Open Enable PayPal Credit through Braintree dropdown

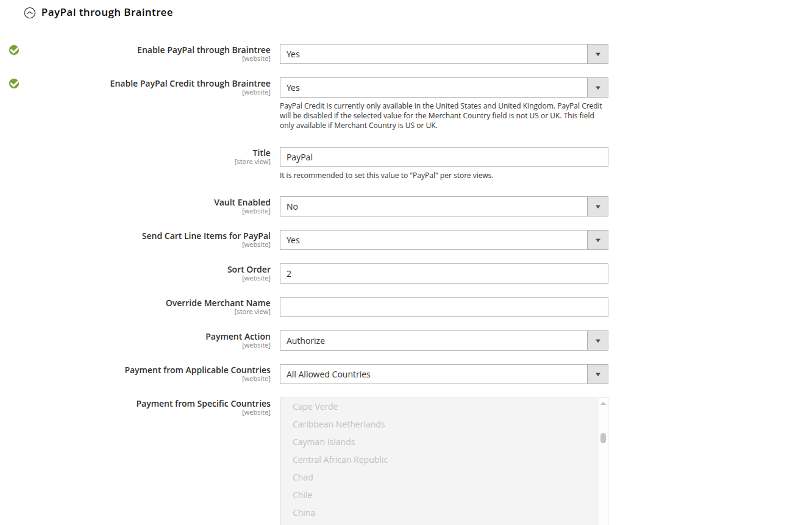tap(443, 88)
